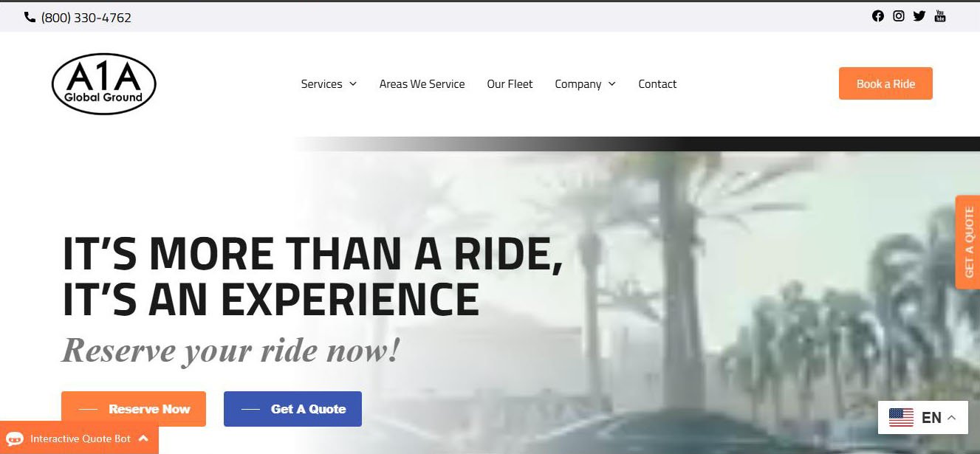Image resolution: width=980 pixels, height=454 pixels.
Task: Expand the Services dropdown chevron
Action: [353, 84]
